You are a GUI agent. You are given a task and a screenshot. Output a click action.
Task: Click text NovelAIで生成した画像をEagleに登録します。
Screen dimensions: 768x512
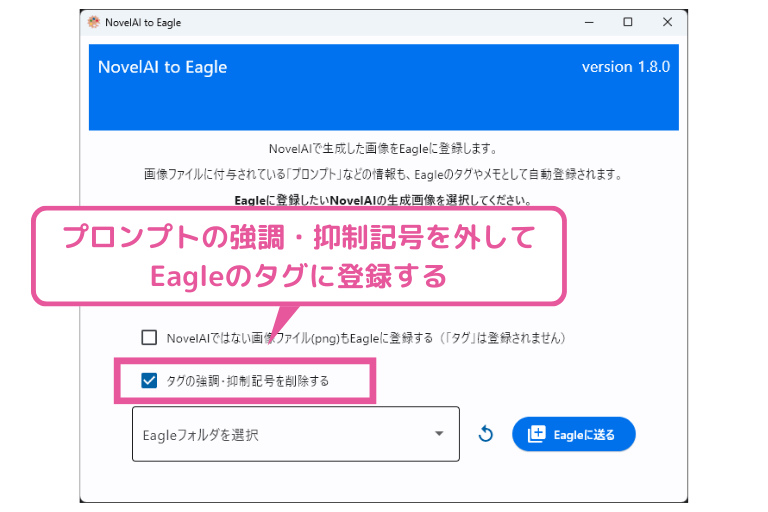(x=384, y=148)
